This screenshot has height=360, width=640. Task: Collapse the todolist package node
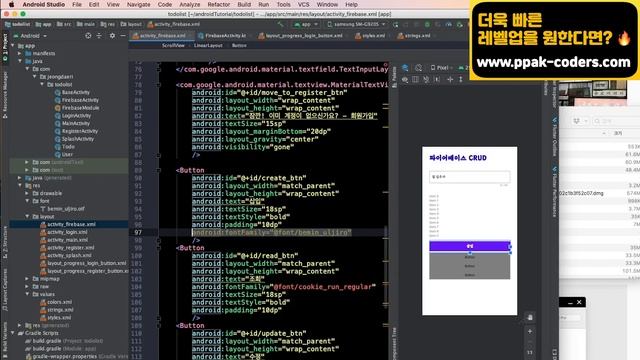coord(42,84)
